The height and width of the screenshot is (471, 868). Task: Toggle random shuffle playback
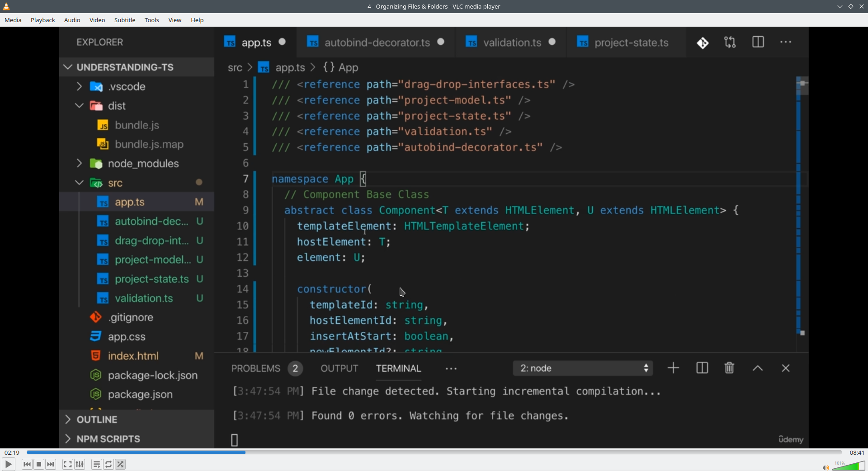tap(121, 464)
